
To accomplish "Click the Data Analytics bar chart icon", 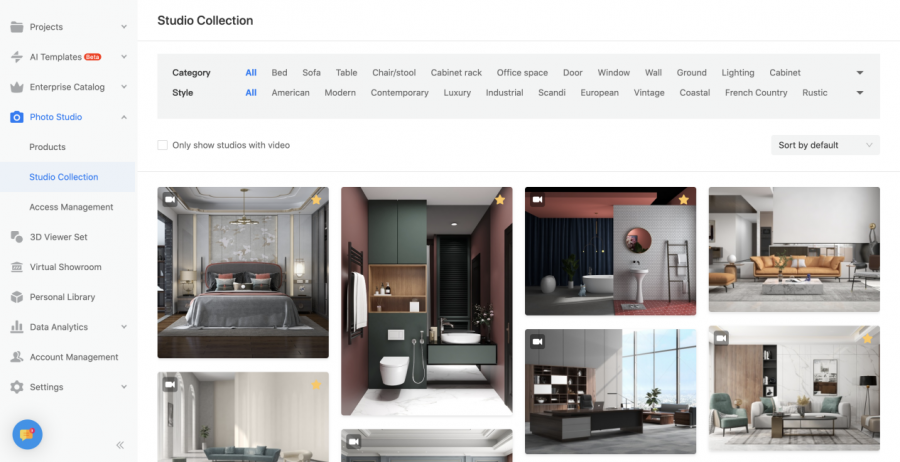I will (x=17, y=327).
